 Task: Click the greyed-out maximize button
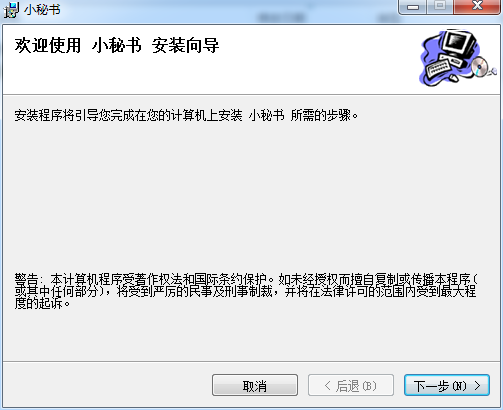440,6
